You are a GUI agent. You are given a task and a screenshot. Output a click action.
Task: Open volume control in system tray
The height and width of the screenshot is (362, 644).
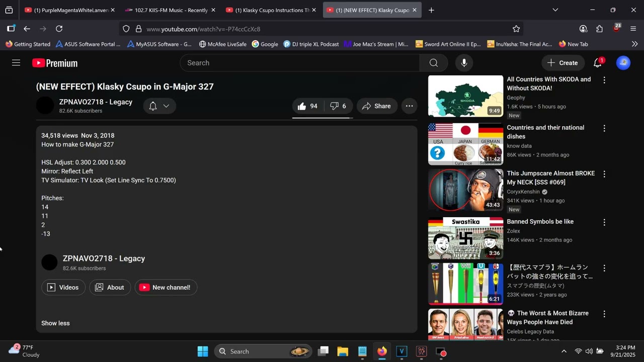[589, 351]
